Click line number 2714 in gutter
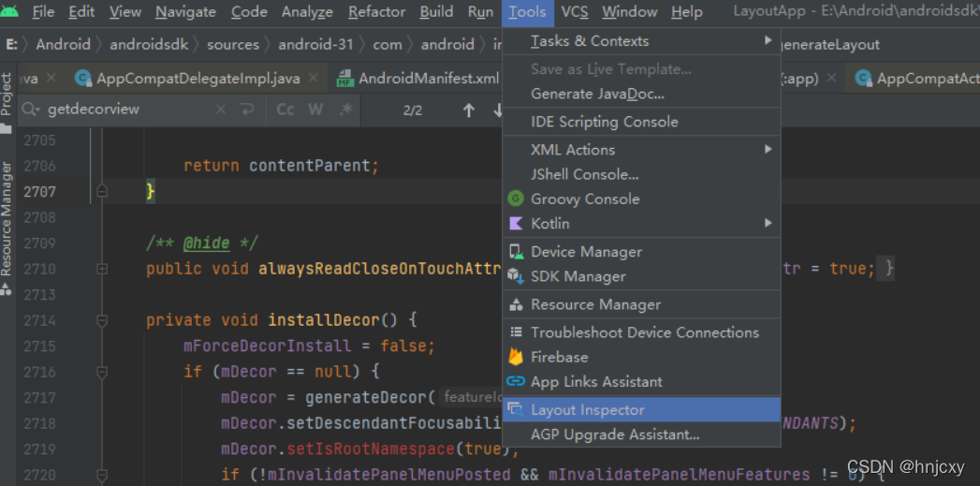Viewport: 980px width, 486px height. (39, 320)
